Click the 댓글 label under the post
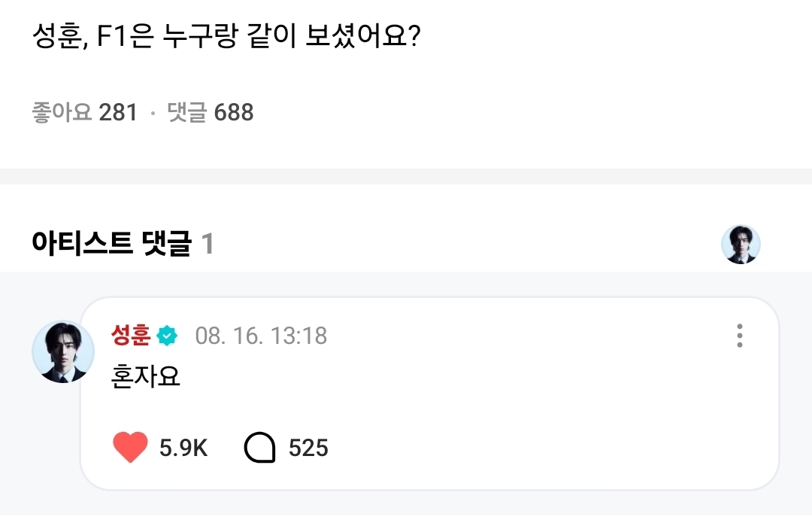Viewport: 812px width, 523px height. [x=186, y=113]
